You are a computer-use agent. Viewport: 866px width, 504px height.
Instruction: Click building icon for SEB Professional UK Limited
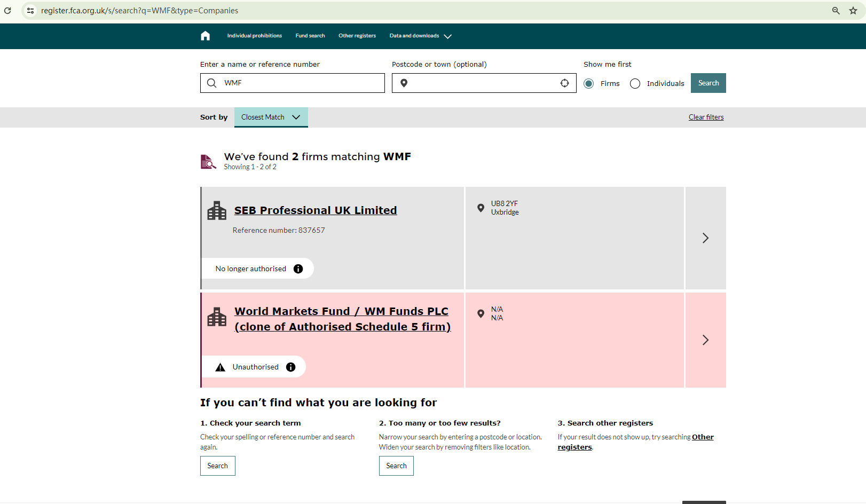[217, 210]
